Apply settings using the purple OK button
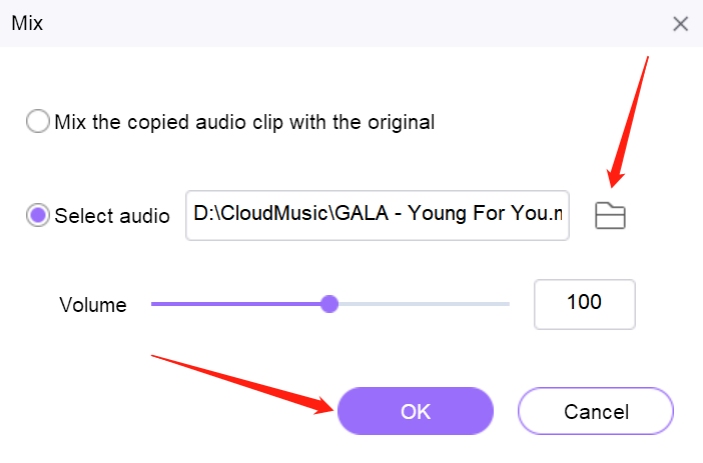The width and height of the screenshot is (703, 463). [x=416, y=411]
